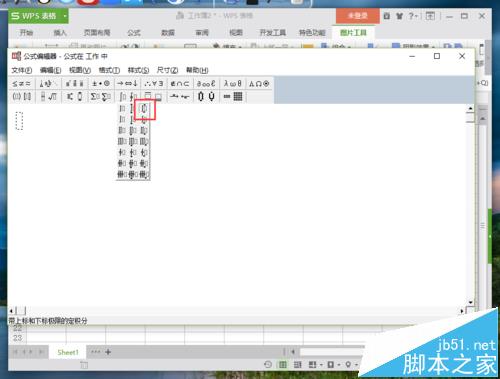
Task: Click the equation editing slot placeholder
Action: [19, 121]
